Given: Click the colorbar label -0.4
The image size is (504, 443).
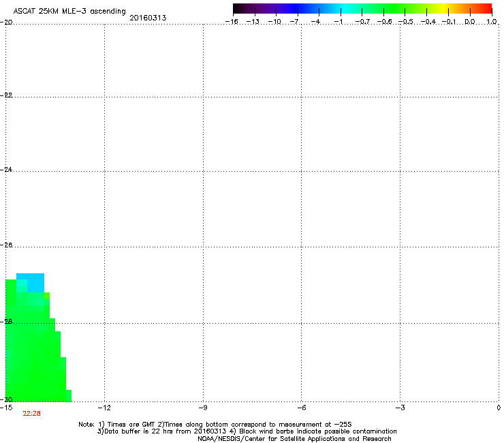Looking at the screenshot, I should 428,22.
